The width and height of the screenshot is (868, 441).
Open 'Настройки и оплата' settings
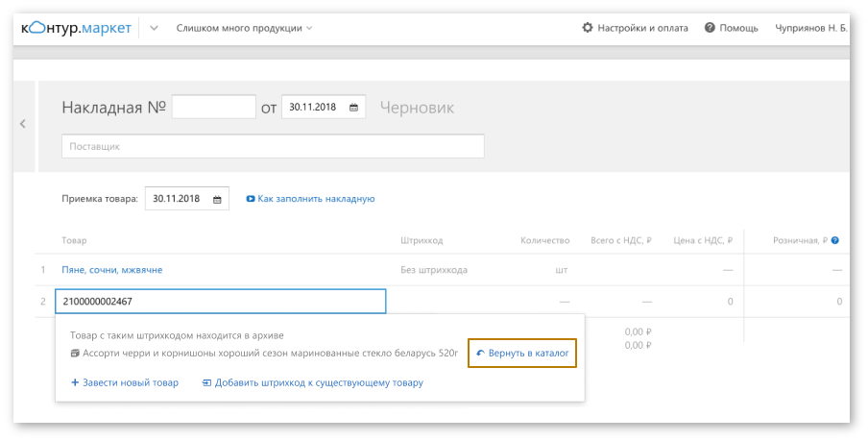pyautogui.click(x=641, y=28)
